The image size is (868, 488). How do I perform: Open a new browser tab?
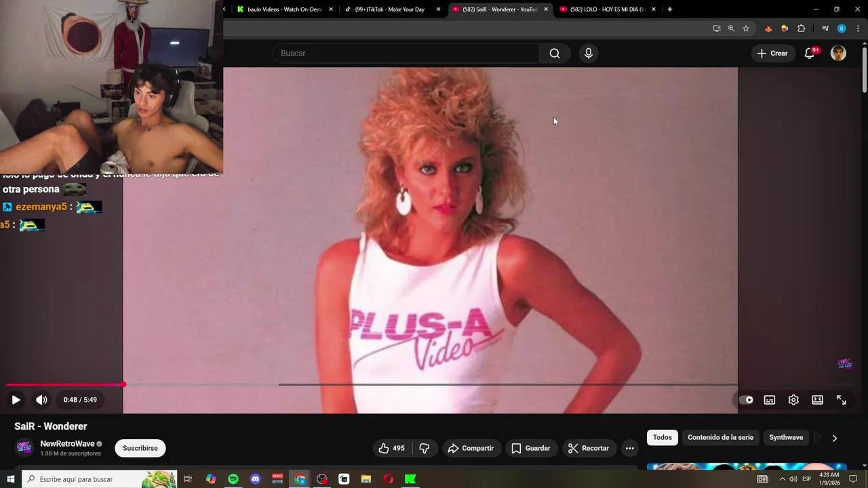[670, 9]
